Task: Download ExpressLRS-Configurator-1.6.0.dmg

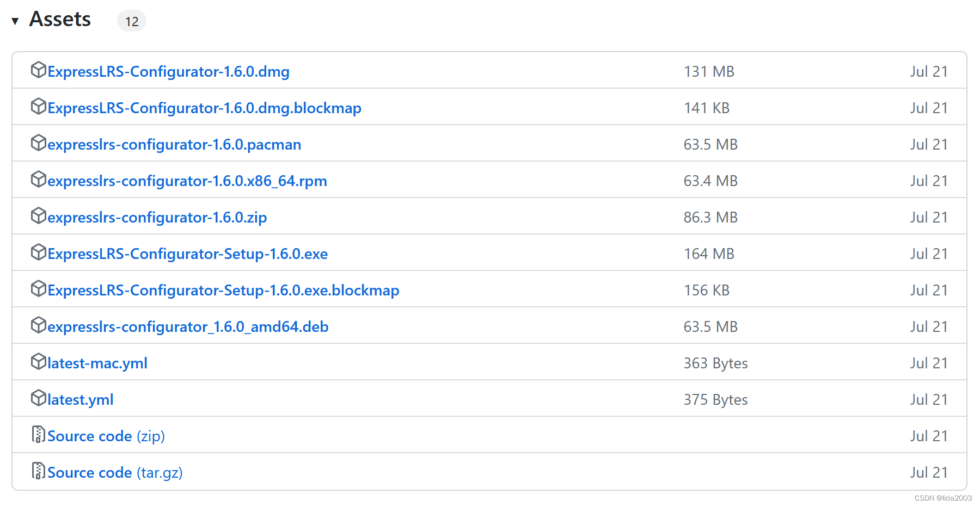Action: (169, 71)
